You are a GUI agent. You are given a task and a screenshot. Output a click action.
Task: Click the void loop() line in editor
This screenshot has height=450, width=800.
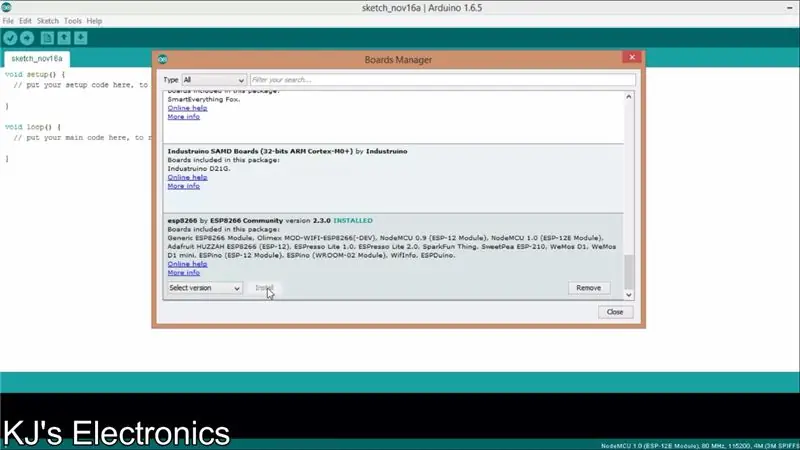tap(33, 127)
